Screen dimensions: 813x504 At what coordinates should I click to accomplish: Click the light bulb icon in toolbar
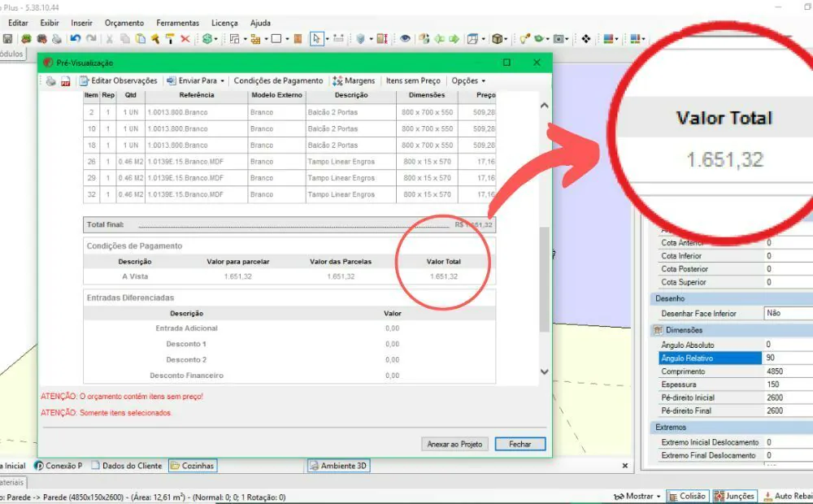tap(524, 38)
